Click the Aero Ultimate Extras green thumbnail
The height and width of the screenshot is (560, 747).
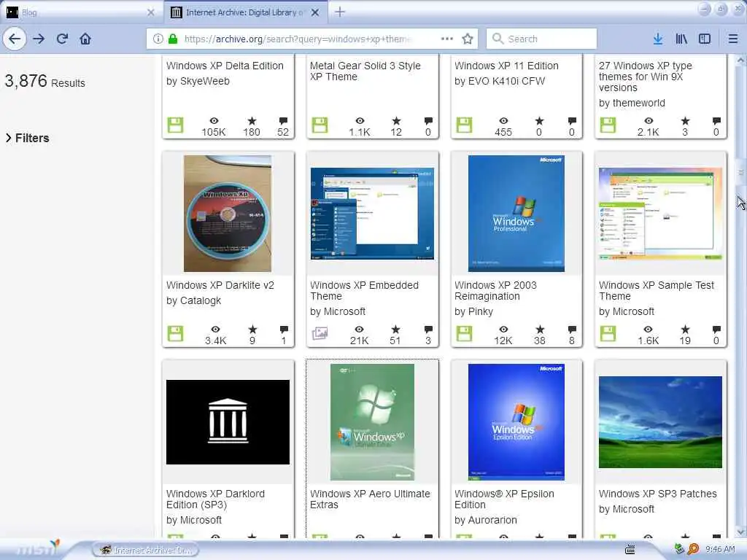tap(372, 422)
